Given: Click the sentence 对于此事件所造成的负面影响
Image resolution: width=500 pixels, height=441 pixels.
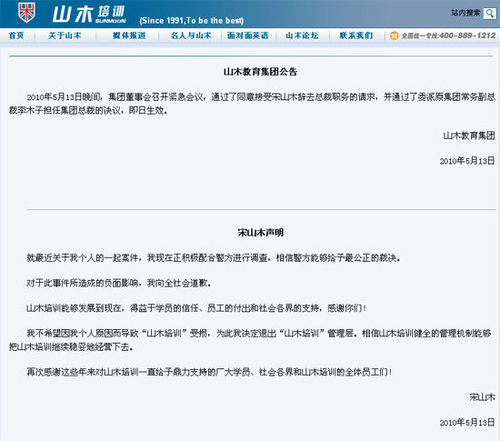Looking at the screenshot, I should pyautogui.click(x=119, y=283).
